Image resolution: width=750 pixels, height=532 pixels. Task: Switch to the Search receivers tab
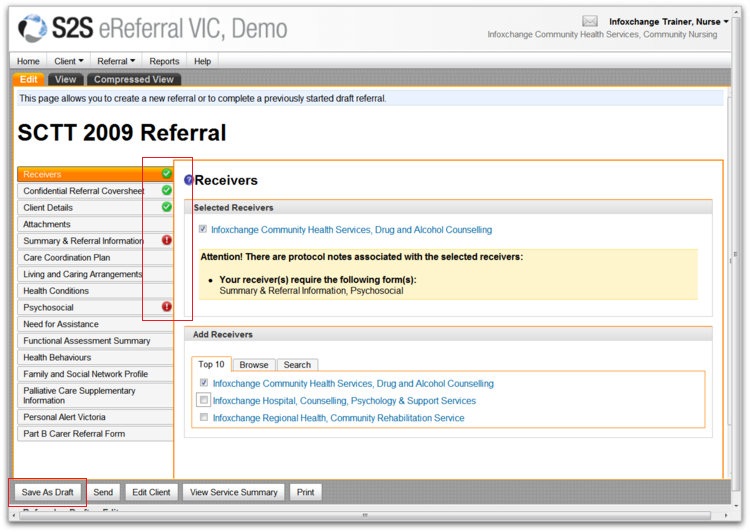297,365
